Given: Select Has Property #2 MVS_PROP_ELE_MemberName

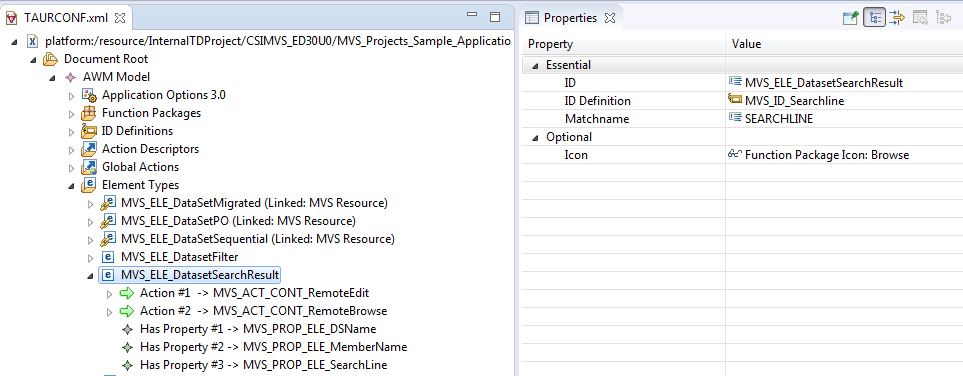Looking at the screenshot, I should point(273,347).
